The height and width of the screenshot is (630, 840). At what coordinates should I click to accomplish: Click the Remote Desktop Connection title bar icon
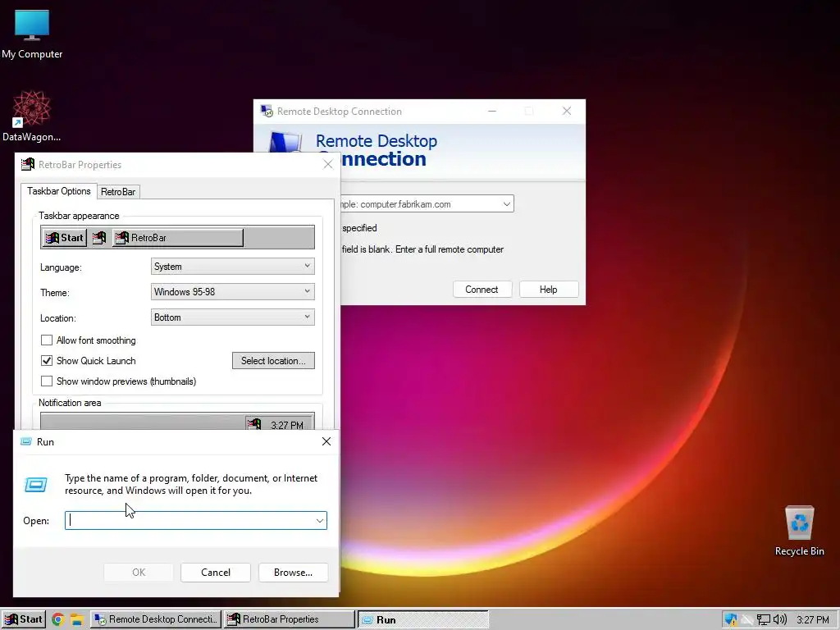click(267, 111)
